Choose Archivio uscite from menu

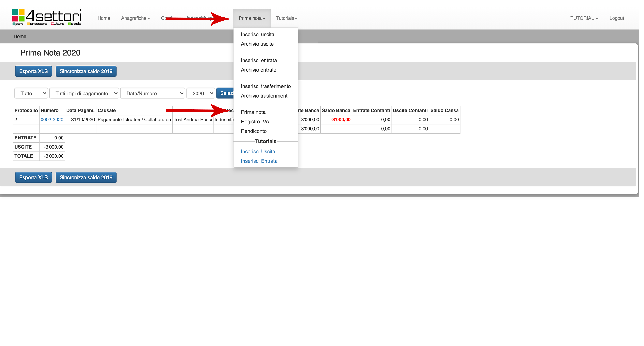[x=257, y=44]
